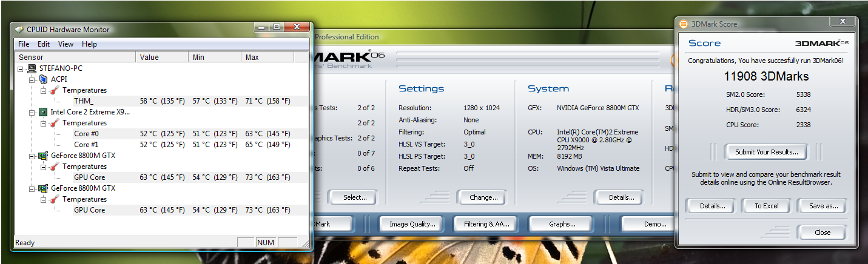The width and height of the screenshot is (868, 264).
Task: Minimize the CPUID Hardware Monitor window
Action: (261, 27)
